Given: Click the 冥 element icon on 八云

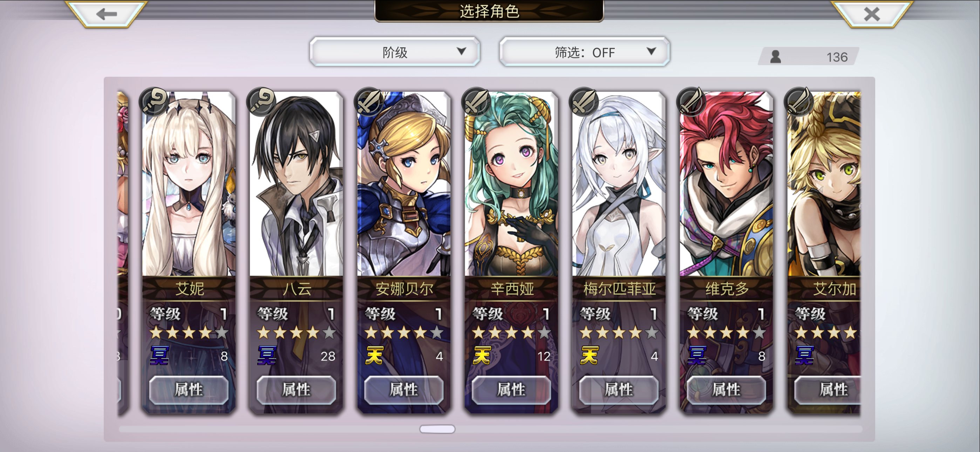Looking at the screenshot, I should coord(267,355).
